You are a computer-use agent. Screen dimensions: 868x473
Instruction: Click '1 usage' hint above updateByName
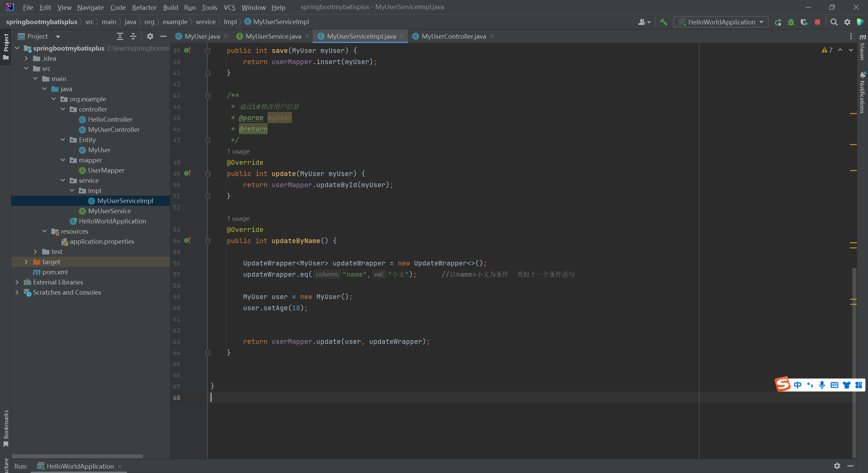point(238,218)
